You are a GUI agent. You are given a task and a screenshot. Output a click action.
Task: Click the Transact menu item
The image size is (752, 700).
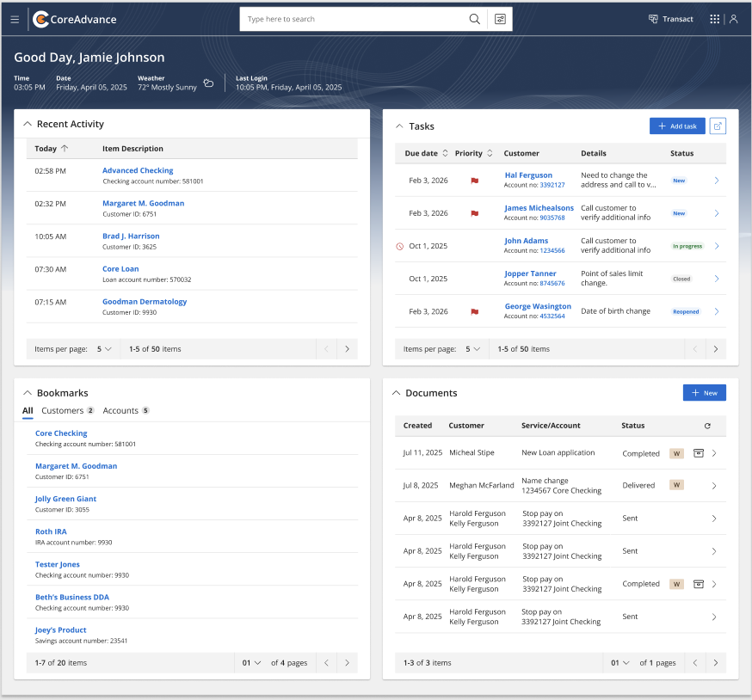pos(671,19)
